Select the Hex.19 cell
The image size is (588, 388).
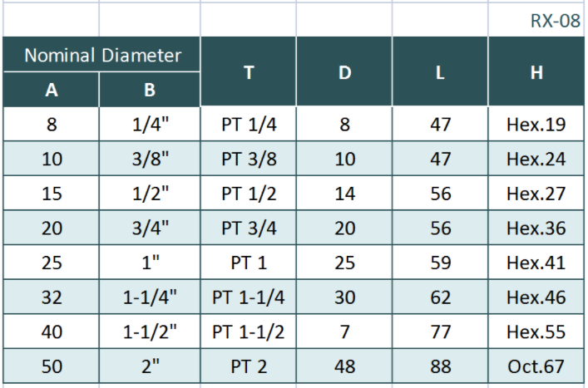click(536, 125)
